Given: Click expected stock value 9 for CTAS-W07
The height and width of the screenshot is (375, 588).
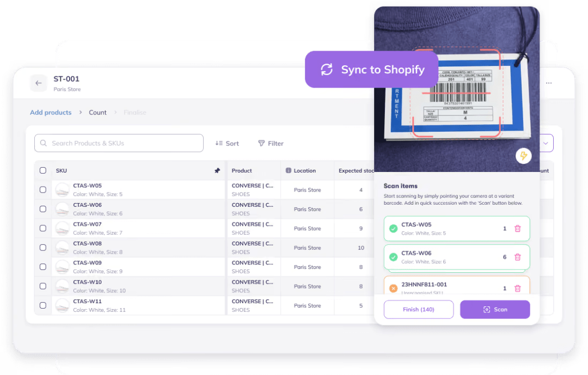Looking at the screenshot, I should [361, 229].
